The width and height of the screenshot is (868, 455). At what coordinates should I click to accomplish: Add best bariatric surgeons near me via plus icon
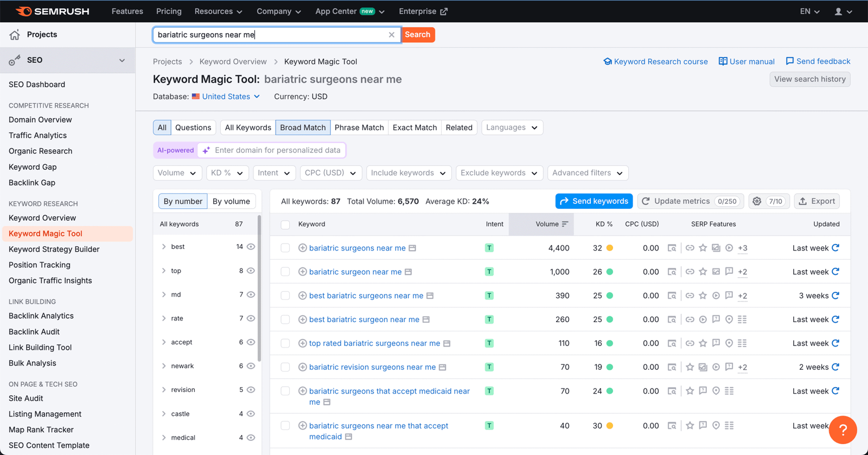pyautogui.click(x=303, y=296)
